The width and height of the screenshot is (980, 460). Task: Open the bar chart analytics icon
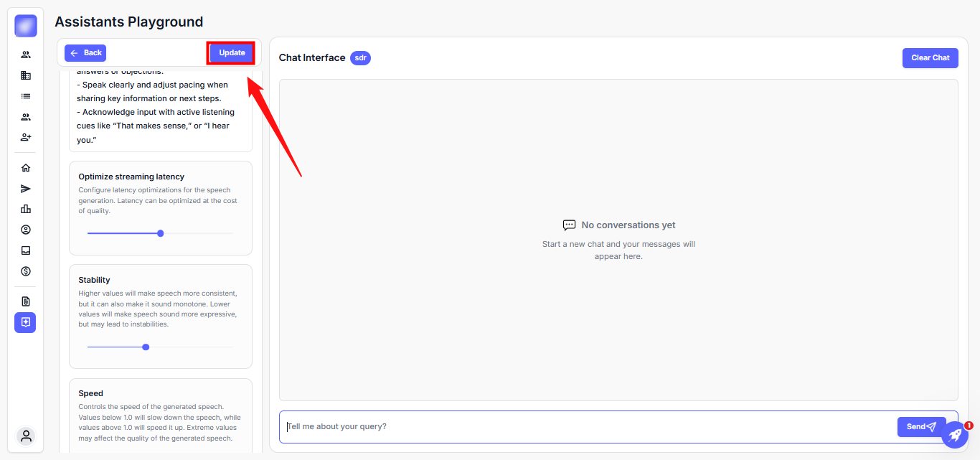click(x=26, y=209)
